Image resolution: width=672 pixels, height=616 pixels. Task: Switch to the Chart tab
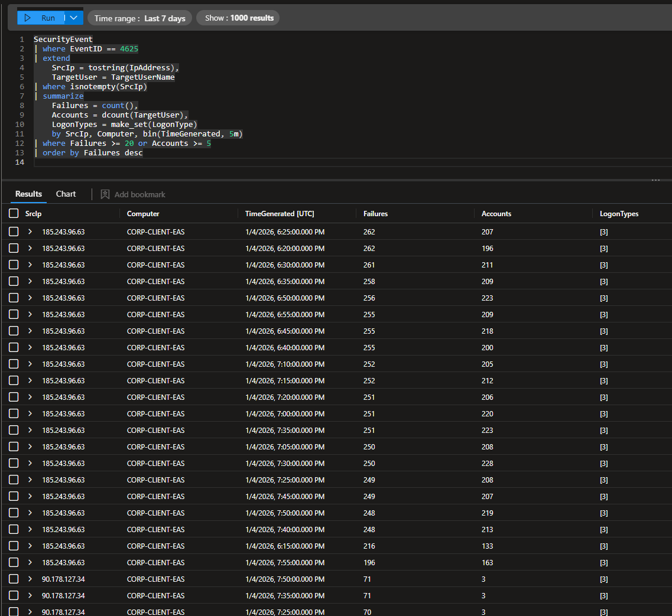click(x=66, y=194)
